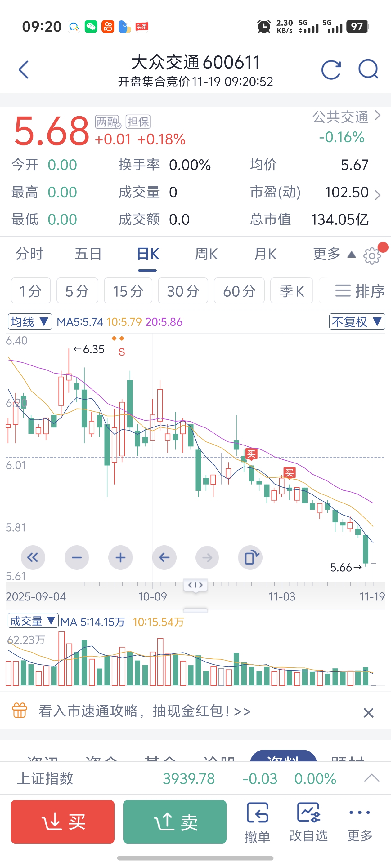Zoom in the K-line chart
The height and width of the screenshot is (868, 391).
pyautogui.click(x=120, y=558)
